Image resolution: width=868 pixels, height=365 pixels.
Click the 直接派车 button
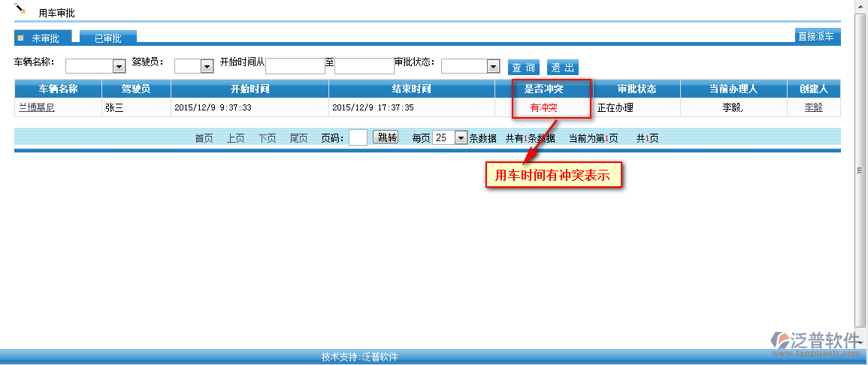815,36
